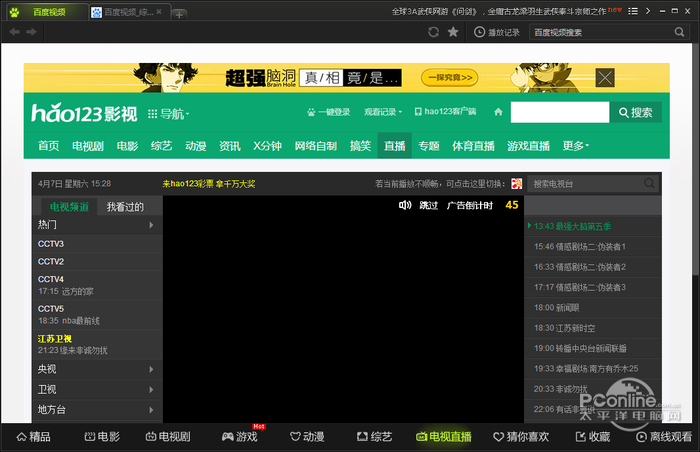Screen dimensions: 700x452
Task: Click 来hao123彩票 拿千万大奖 link
Action: pyautogui.click(x=209, y=184)
